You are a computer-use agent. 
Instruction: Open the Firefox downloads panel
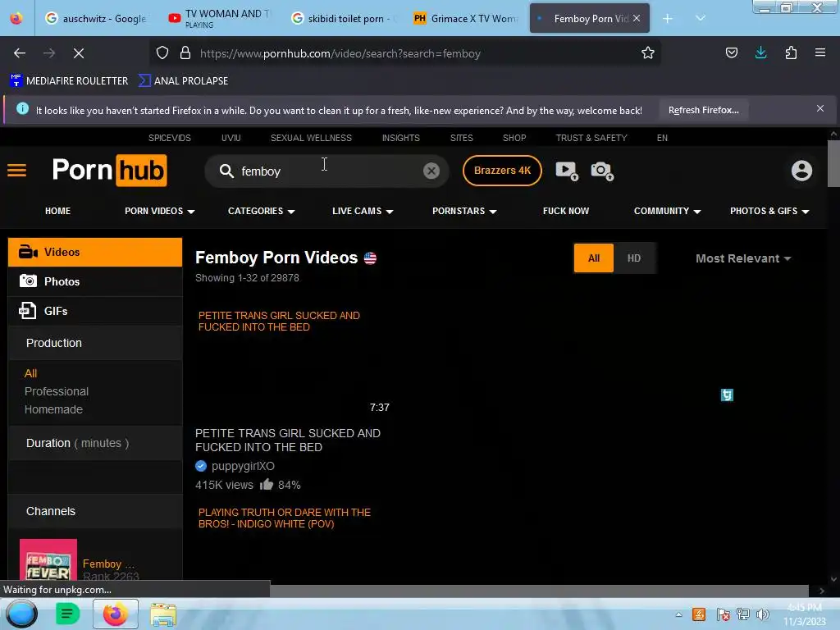(x=760, y=52)
